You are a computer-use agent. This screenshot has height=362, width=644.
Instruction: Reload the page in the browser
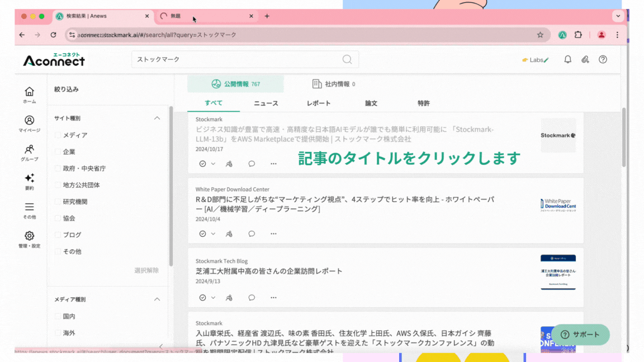(54, 35)
